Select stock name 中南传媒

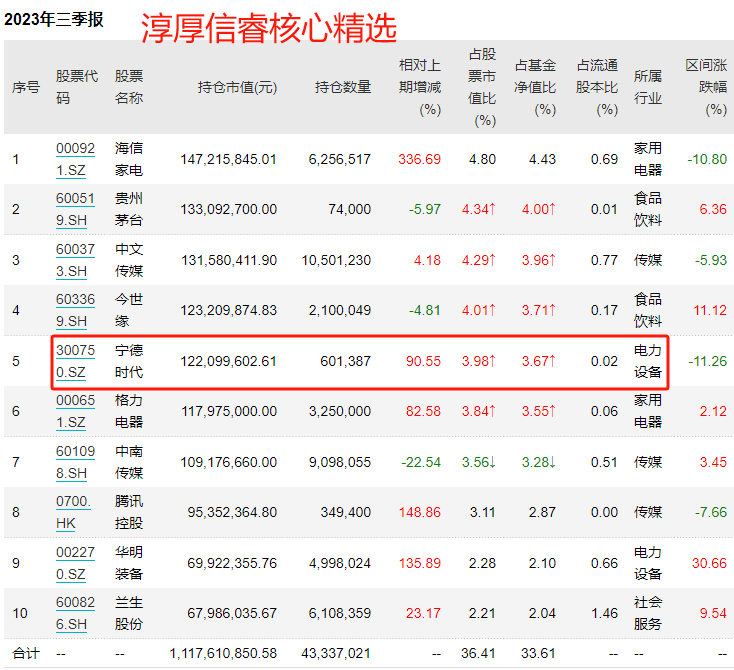point(129,462)
